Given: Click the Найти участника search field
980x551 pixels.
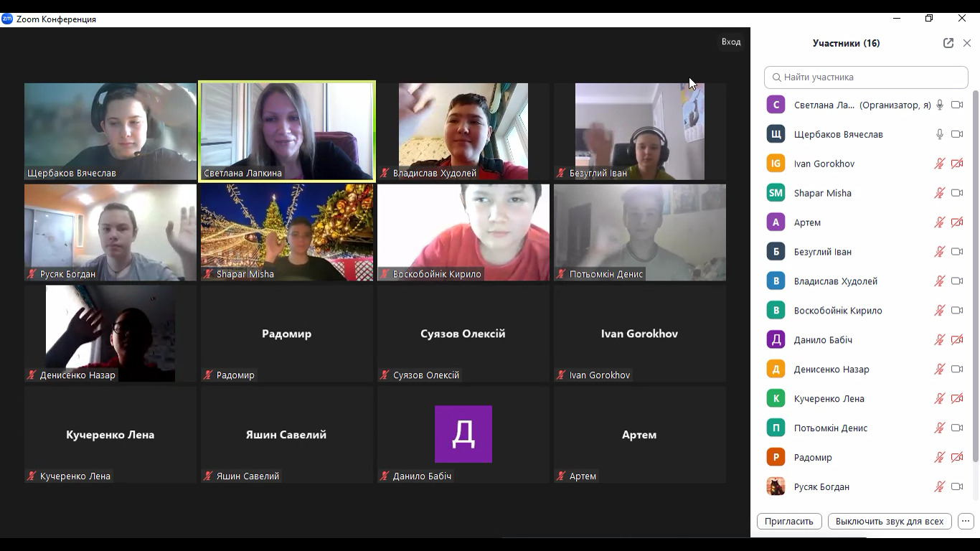Looking at the screenshot, I should (x=866, y=77).
